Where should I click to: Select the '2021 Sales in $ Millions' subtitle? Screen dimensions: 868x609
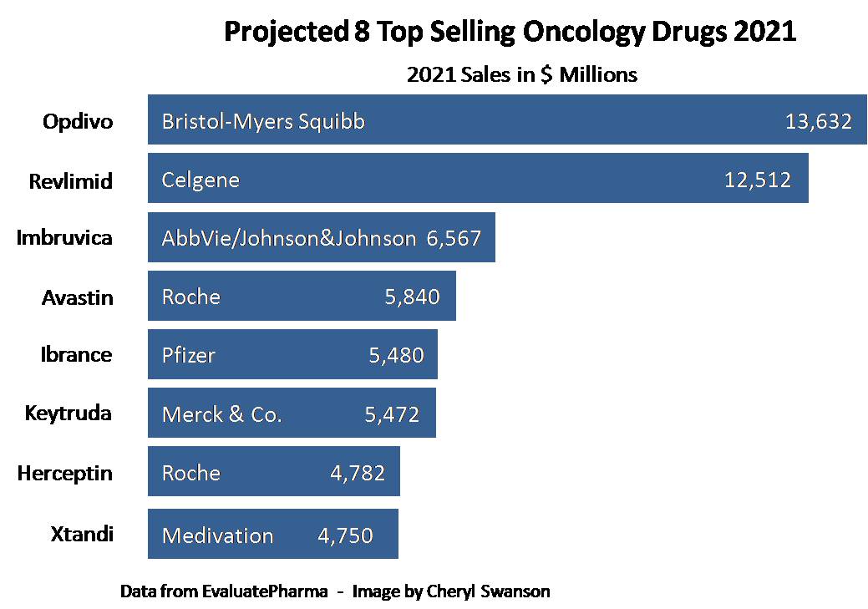pos(522,74)
